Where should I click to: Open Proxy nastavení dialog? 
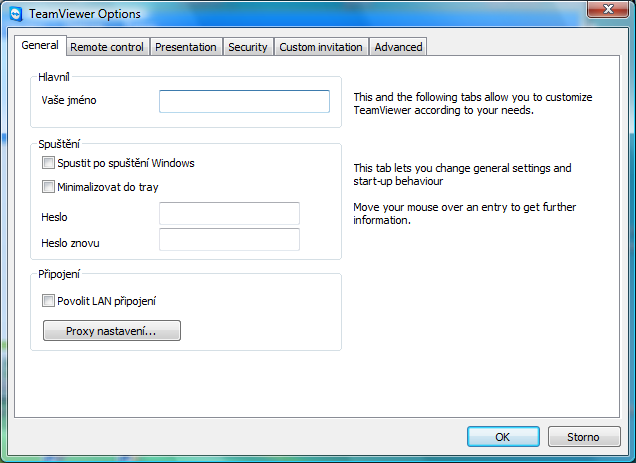click(112, 331)
